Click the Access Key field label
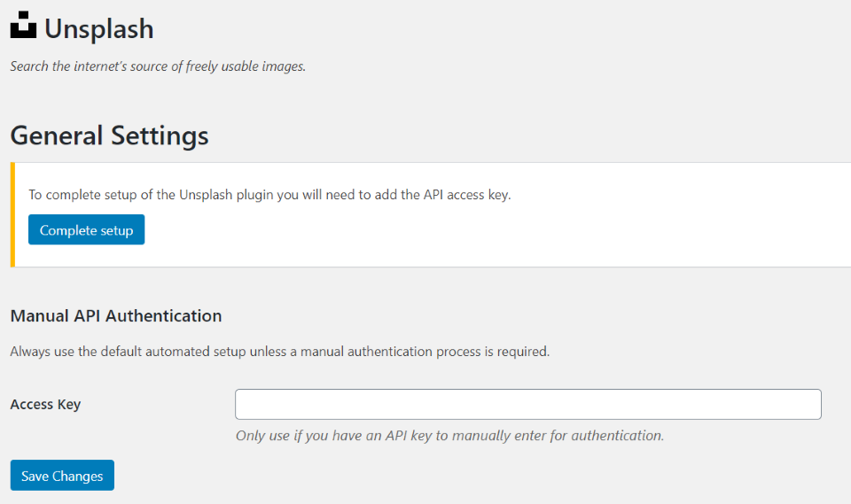The image size is (851, 504). (45, 404)
